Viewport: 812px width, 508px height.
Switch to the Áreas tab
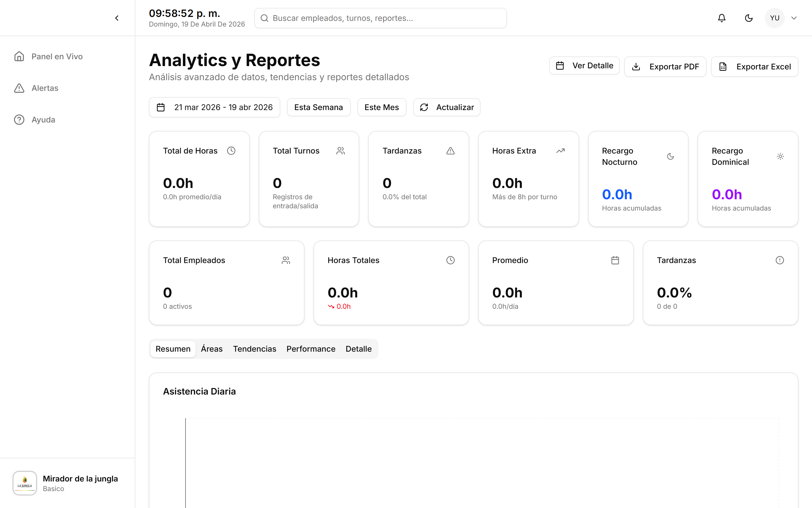pyautogui.click(x=212, y=349)
